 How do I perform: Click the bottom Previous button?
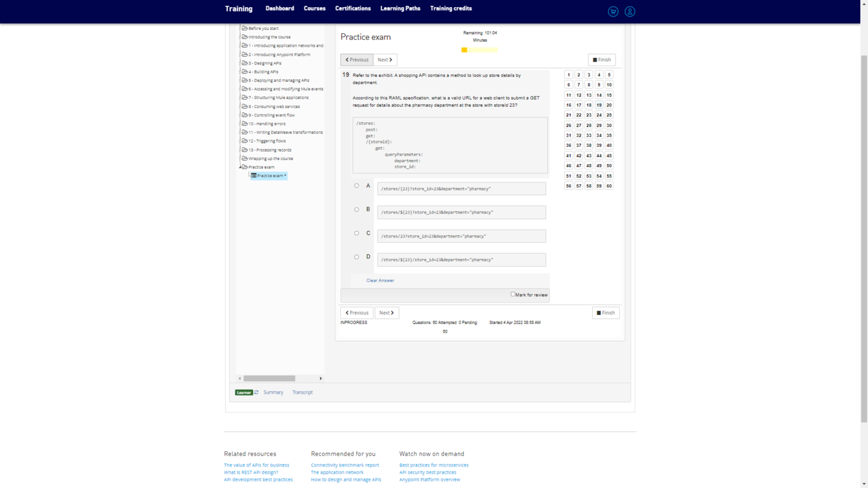[x=357, y=313]
